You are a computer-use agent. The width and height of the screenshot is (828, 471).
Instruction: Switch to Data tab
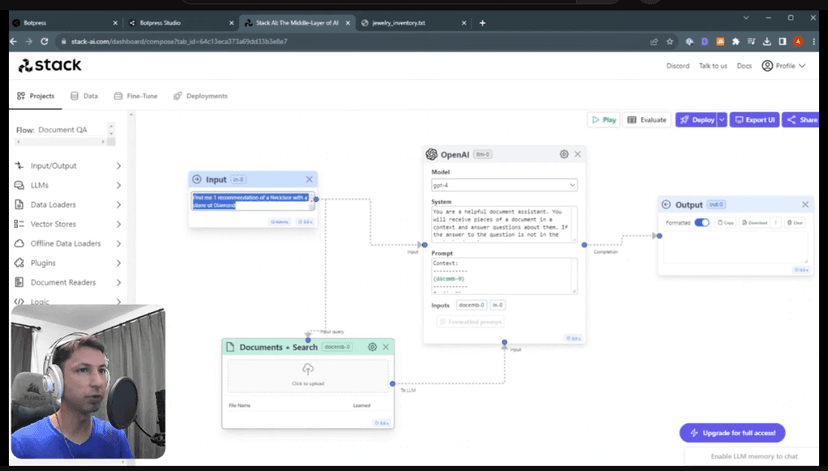pyautogui.click(x=84, y=96)
